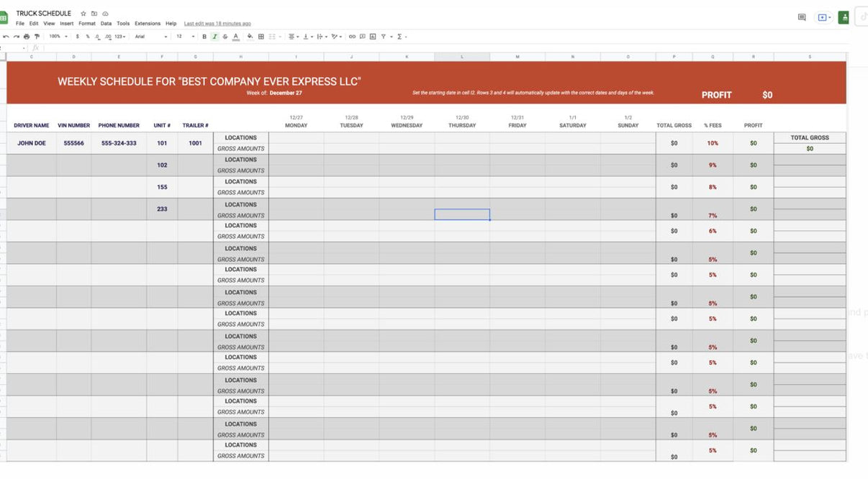Screen dimensions: 868x479
Task: Insert a link into the cell
Action: (351, 36)
